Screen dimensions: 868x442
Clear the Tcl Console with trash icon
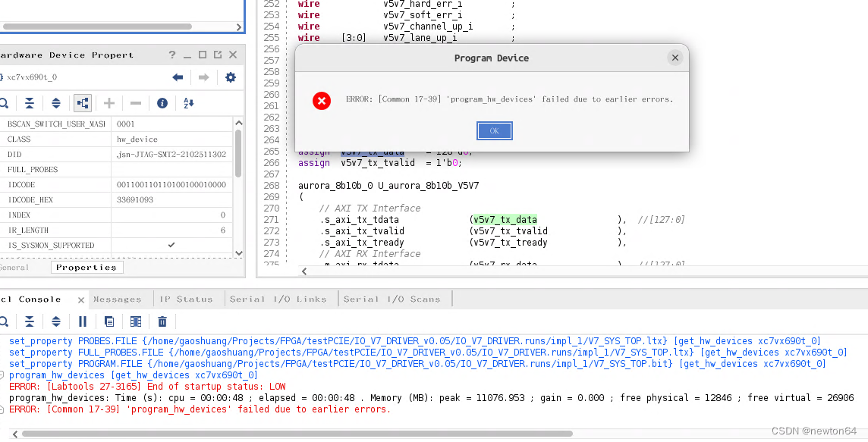162,321
